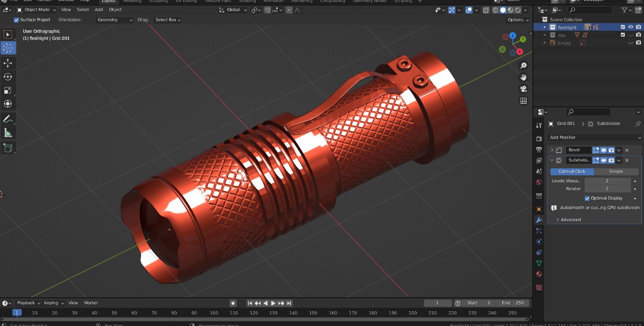Expand the Advanced section

tap(568, 220)
